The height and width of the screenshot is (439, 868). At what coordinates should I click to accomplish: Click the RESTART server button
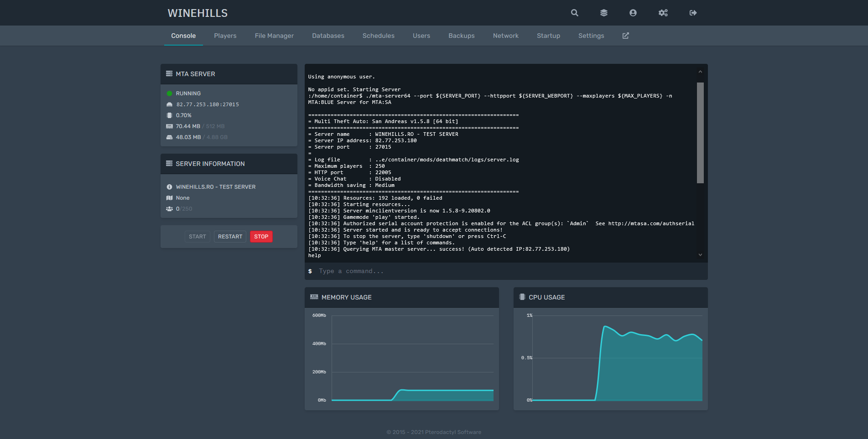click(x=230, y=237)
